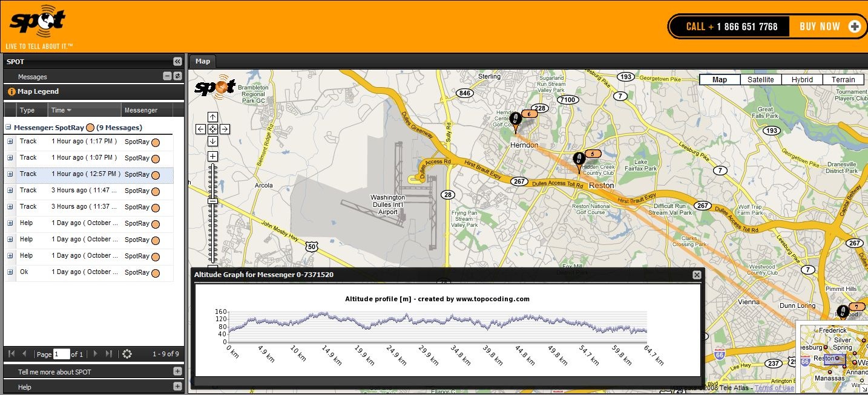Sort by the Time column header

tap(85, 110)
